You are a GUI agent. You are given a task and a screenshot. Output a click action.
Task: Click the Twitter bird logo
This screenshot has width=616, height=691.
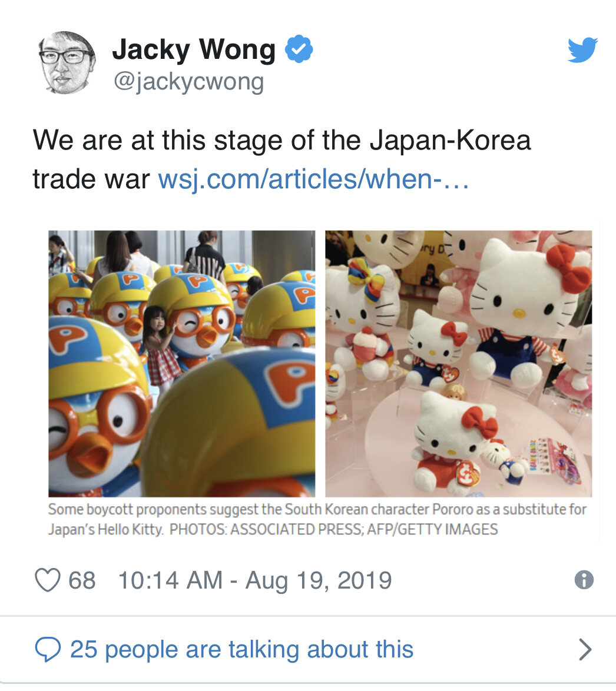pos(582,50)
